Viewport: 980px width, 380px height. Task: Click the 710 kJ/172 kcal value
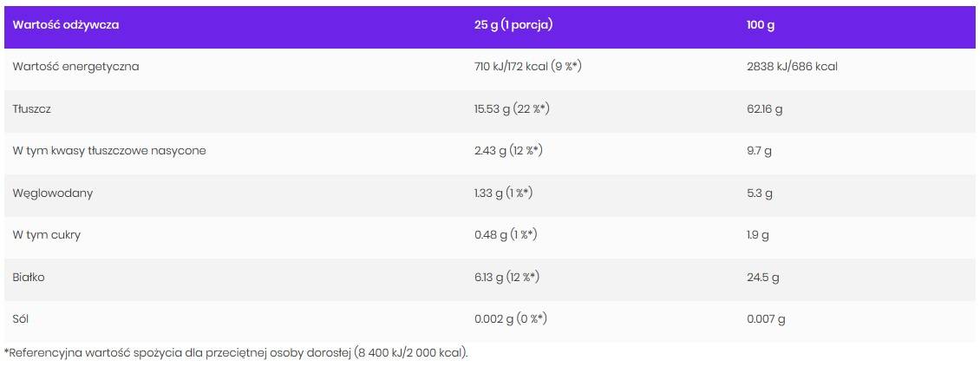click(527, 67)
